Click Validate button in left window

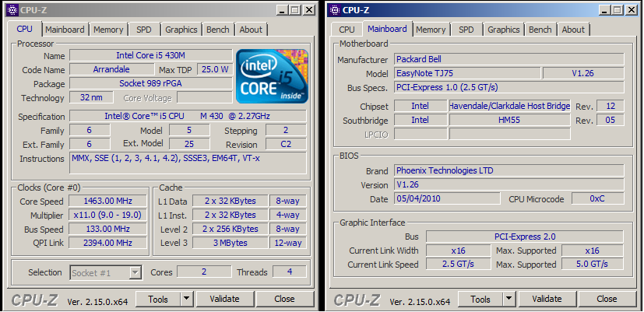click(225, 299)
